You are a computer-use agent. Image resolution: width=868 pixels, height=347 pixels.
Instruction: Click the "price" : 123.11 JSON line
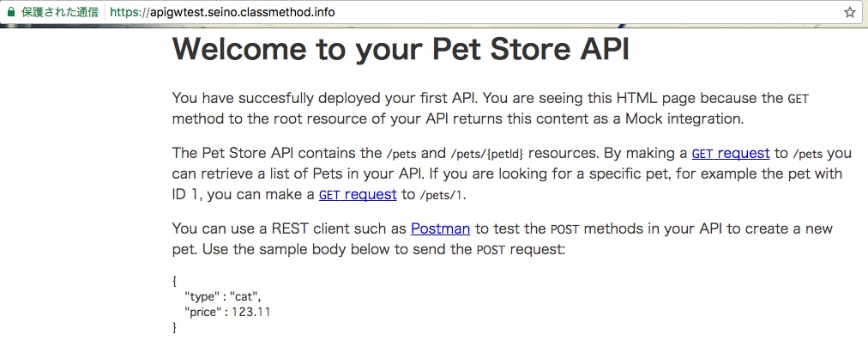(227, 312)
